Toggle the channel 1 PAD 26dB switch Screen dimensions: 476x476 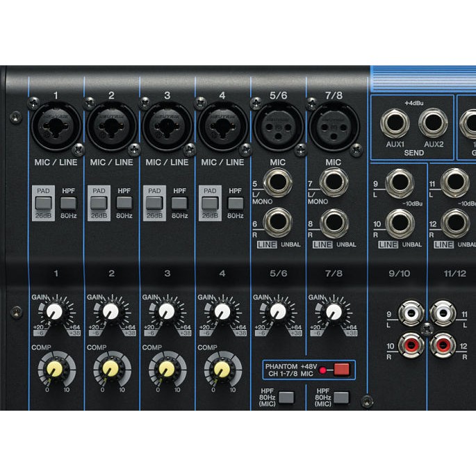point(44,203)
